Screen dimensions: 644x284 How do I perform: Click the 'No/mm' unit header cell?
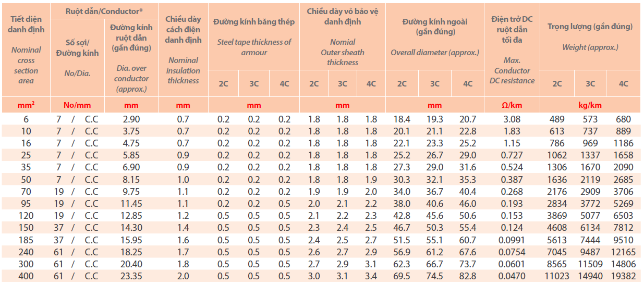pyautogui.click(x=77, y=105)
